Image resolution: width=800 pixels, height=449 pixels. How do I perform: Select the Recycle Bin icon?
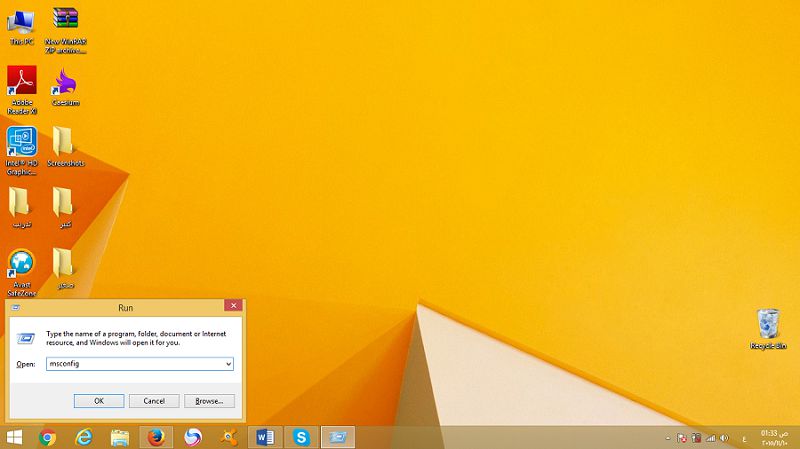point(768,329)
